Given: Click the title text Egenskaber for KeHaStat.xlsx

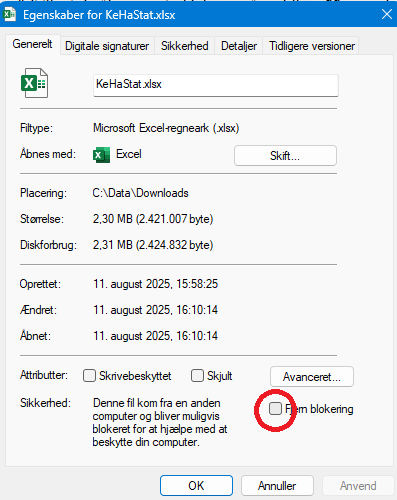Looking at the screenshot, I should 99,15.
